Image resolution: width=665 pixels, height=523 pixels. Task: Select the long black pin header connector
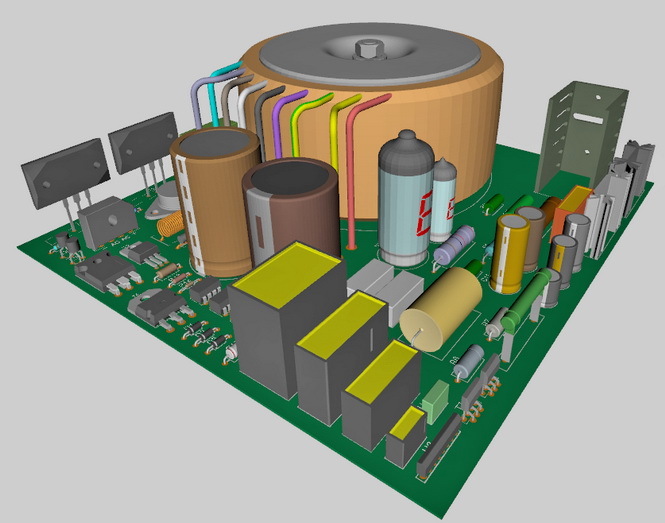point(439,445)
